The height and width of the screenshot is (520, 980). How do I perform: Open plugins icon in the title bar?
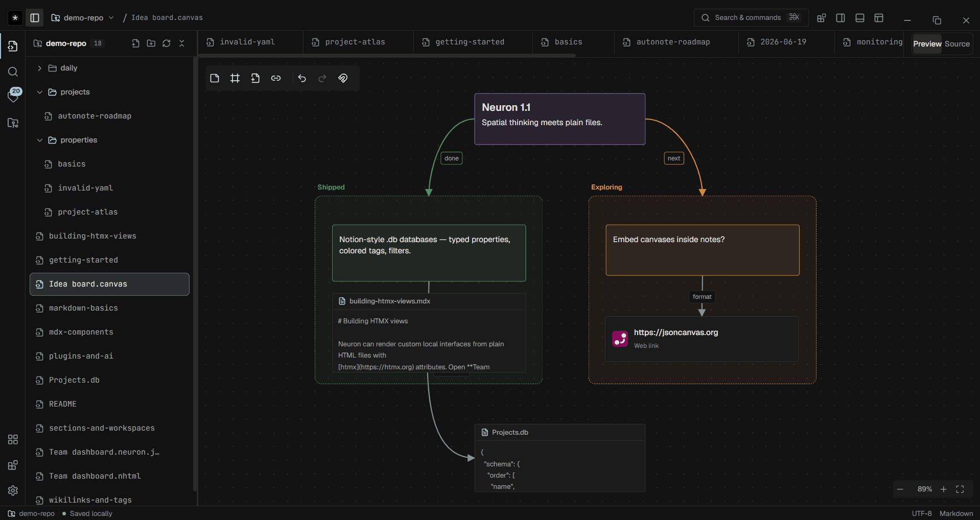(821, 18)
